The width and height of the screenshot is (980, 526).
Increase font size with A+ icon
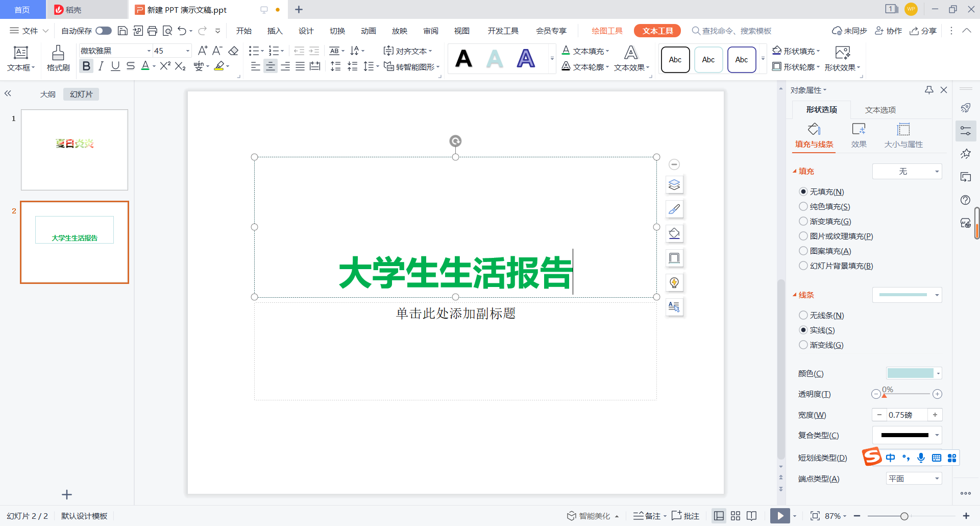click(x=203, y=51)
